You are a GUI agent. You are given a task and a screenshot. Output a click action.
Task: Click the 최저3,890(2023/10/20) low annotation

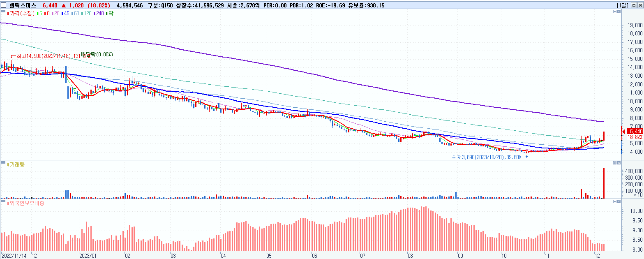click(x=486, y=157)
